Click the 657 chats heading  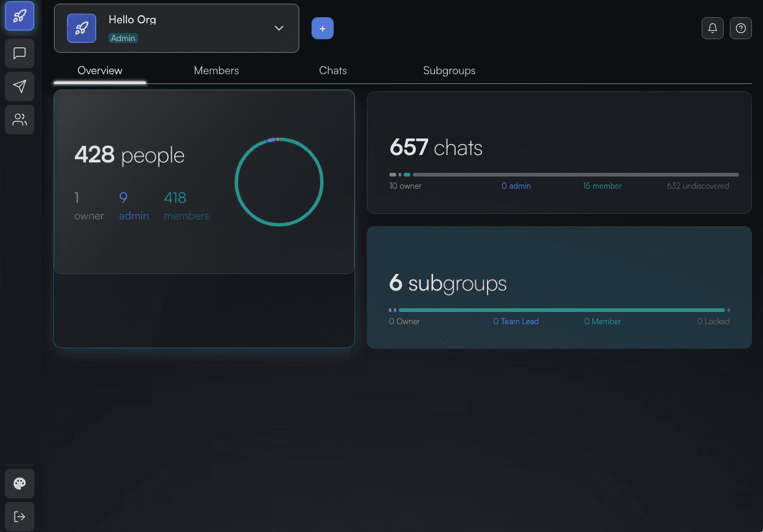click(x=436, y=148)
